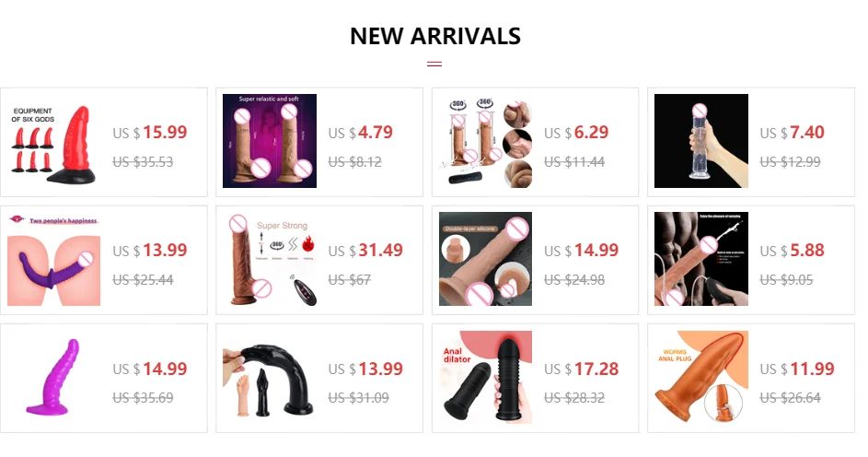
Task: Click the US $5.88 price link
Action: [x=793, y=251]
